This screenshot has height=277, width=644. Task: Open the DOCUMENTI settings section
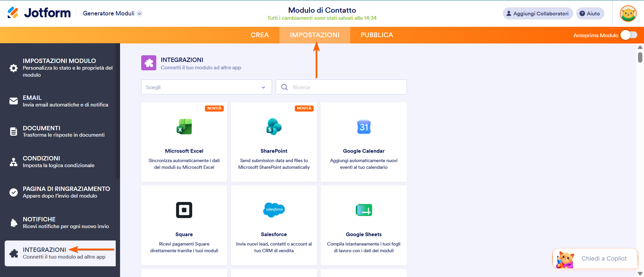pyautogui.click(x=60, y=131)
